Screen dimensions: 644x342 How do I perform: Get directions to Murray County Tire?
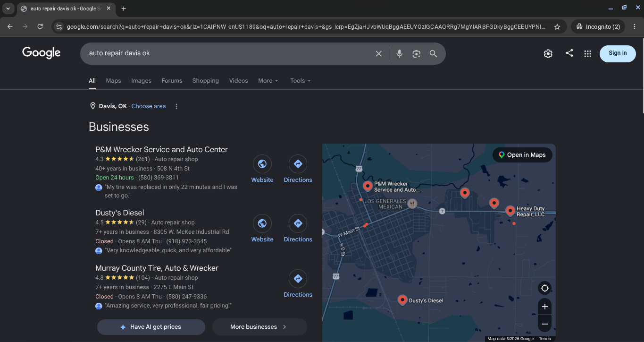pyautogui.click(x=298, y=279)
